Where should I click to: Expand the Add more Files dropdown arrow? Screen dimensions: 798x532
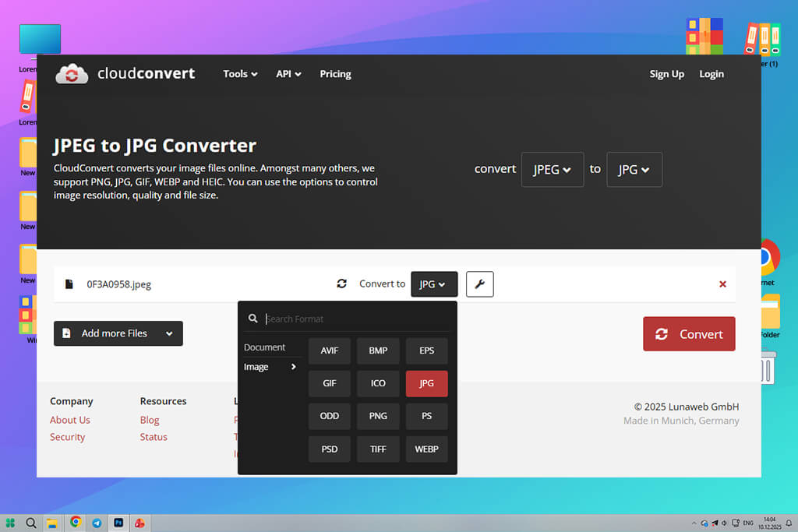tap(169, 333)
